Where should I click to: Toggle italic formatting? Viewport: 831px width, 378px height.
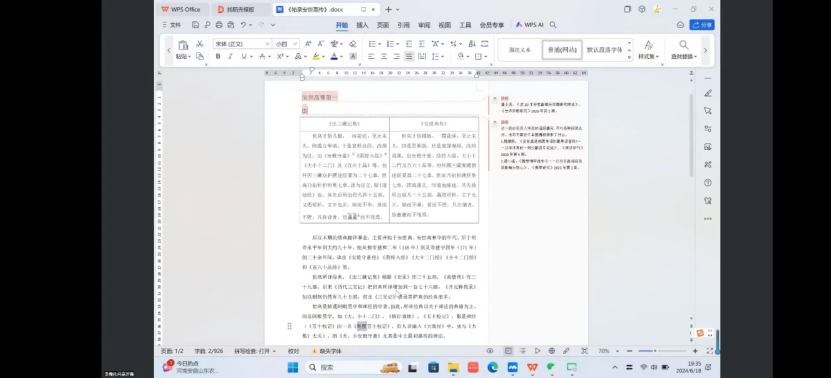click(x=231, y=56)
